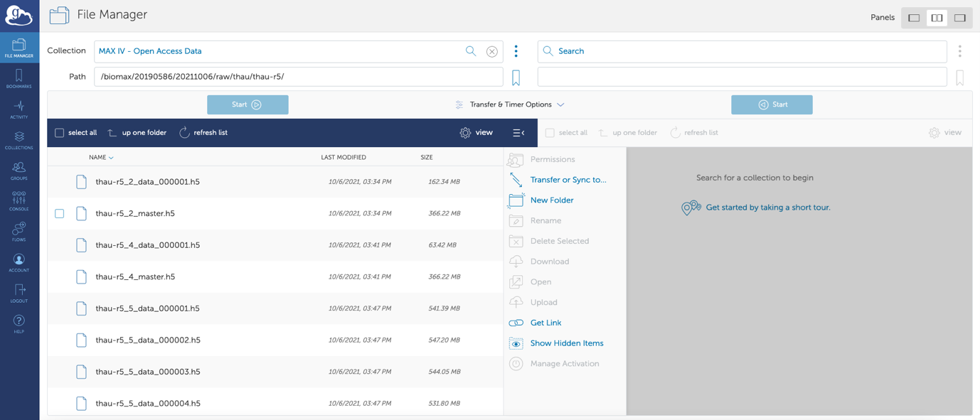Expand Transfer & Timer Options
Screen dimensions: 980x420
510,104
